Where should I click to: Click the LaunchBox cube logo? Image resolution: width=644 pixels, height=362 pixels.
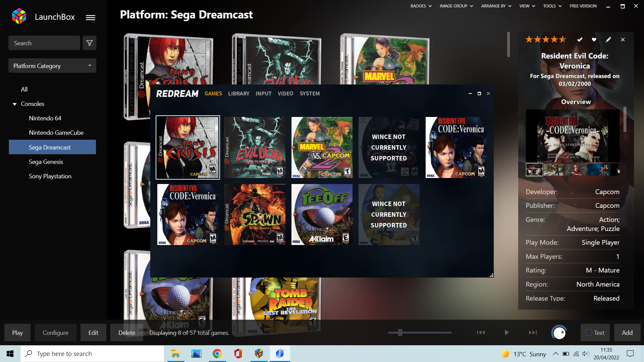19,16
